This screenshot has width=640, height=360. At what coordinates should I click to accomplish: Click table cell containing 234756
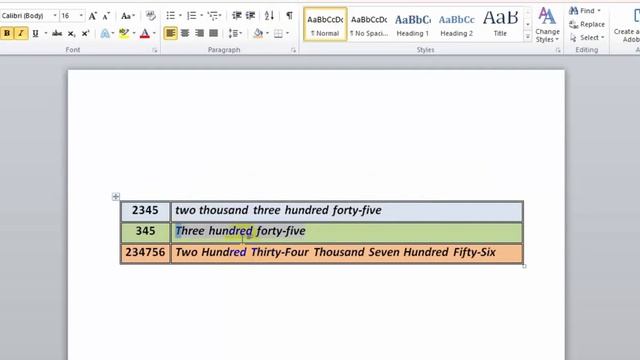[145, 253]
